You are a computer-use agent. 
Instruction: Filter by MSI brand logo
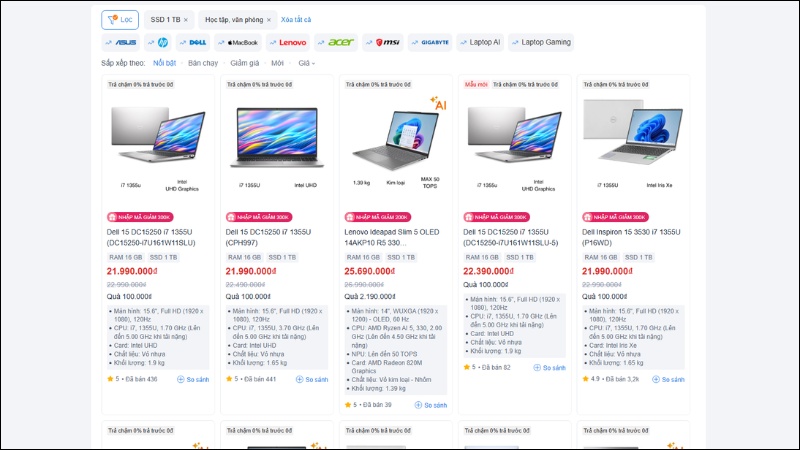[x=382, y=42]
